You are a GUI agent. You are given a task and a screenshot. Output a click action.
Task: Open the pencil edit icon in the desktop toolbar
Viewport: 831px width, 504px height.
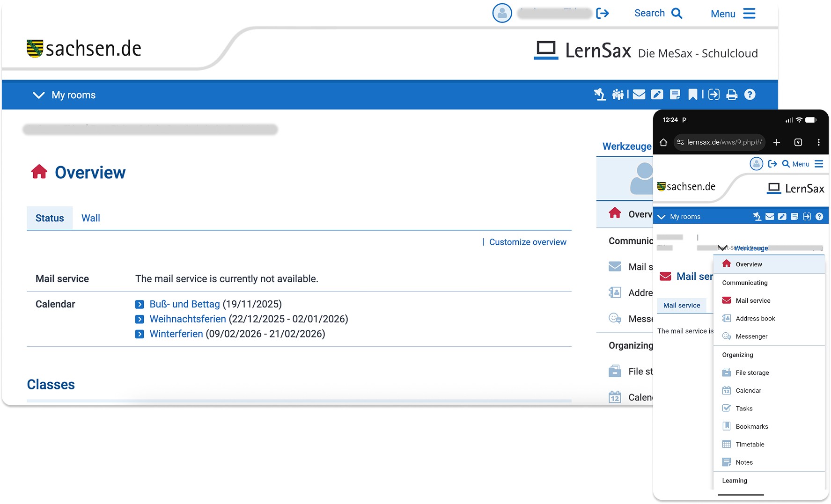[x=657, y=95]
